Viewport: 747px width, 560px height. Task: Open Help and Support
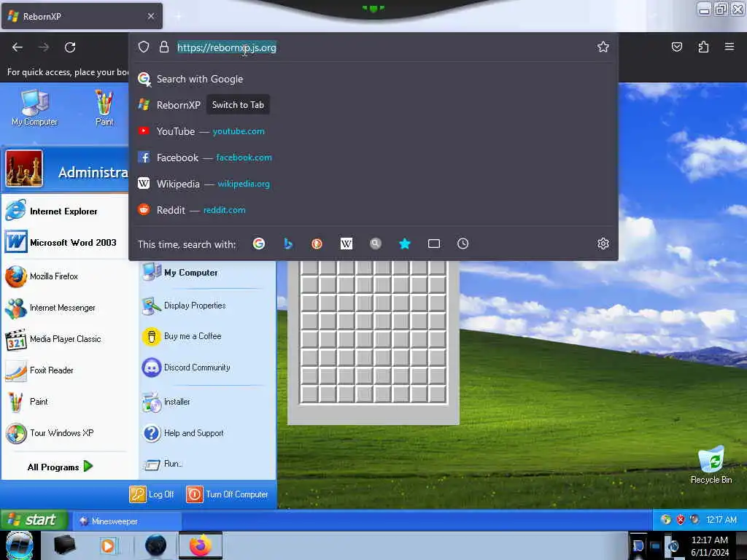coord(207,433)
